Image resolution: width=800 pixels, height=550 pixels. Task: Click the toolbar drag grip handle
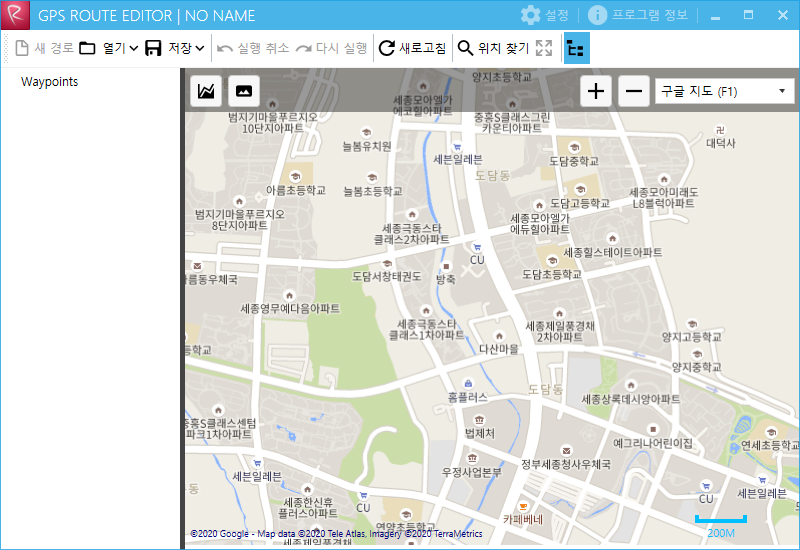tap(6, 48)
